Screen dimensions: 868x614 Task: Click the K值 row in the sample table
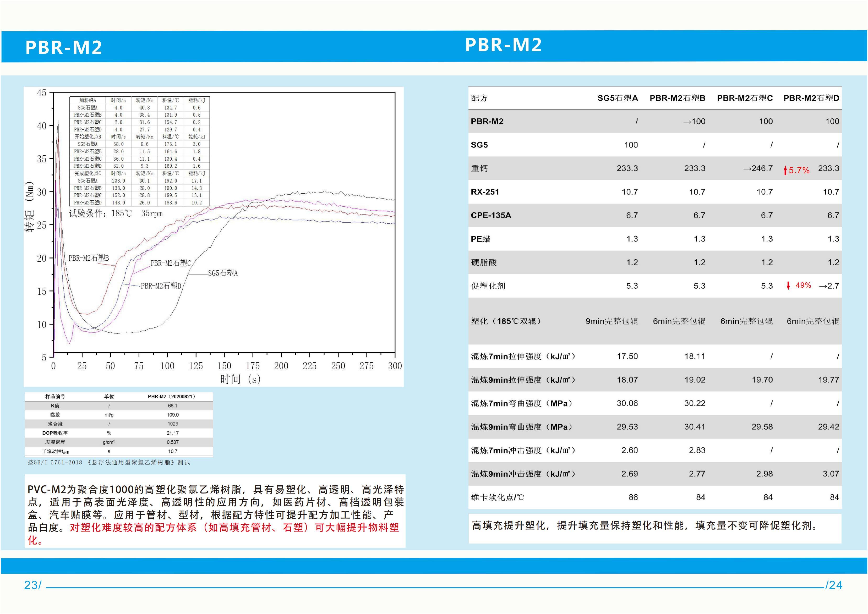[x=55, y=406]
